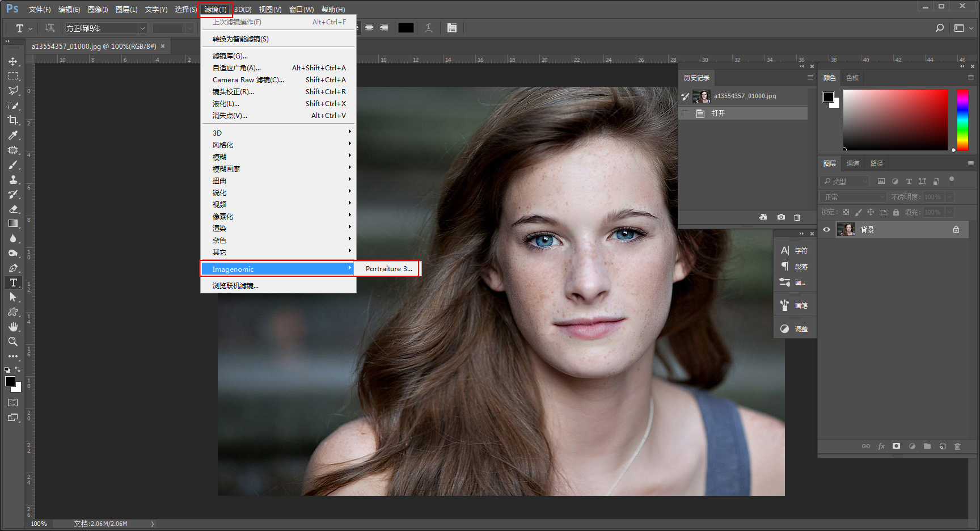Open the 类型 layer filter dropdown
This screenshot has width=980, height=531.
tap(845, 182)
